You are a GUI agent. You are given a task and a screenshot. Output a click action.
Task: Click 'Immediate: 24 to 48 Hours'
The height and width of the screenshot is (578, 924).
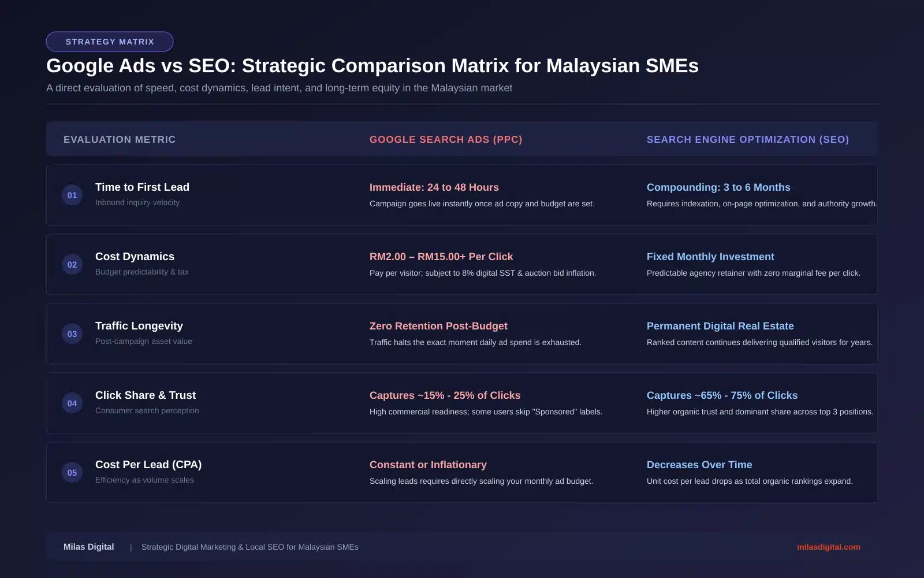point(434,187)
